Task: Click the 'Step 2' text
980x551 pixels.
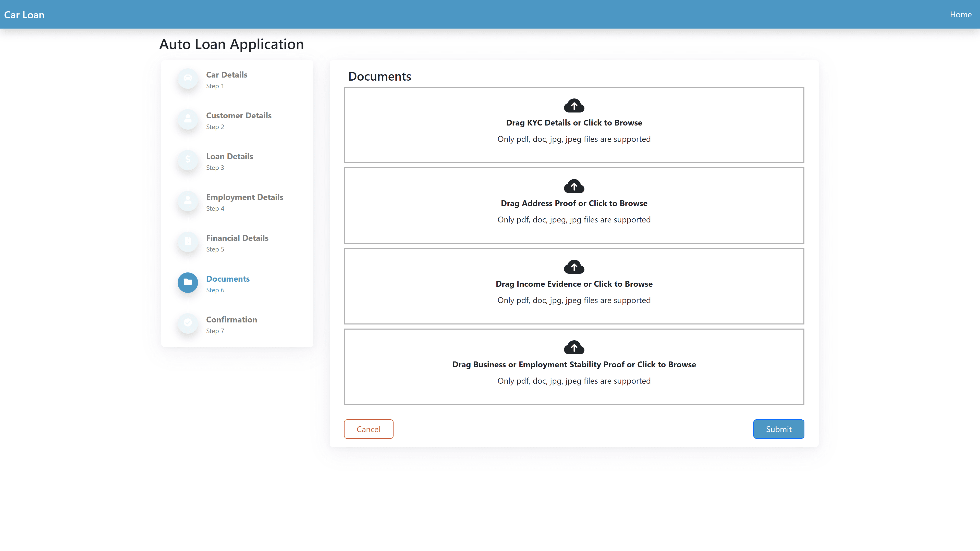Action: tap(215, 127)
